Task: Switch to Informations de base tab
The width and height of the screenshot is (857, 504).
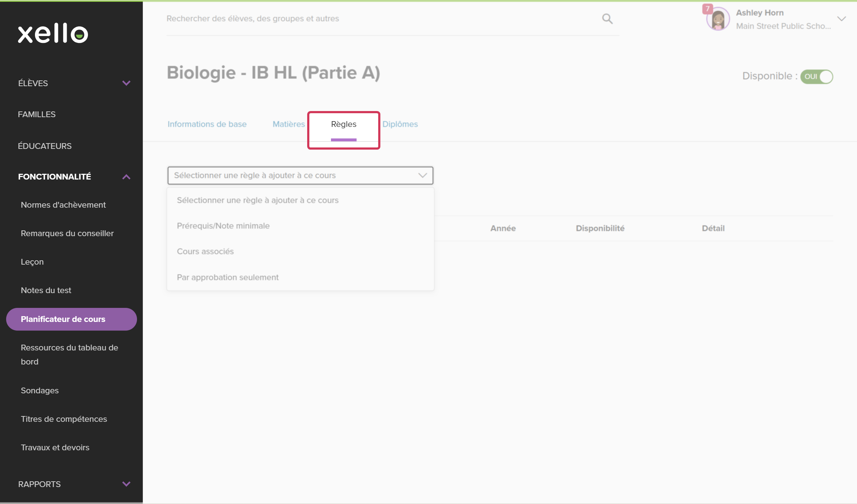Action: point(207,124)
